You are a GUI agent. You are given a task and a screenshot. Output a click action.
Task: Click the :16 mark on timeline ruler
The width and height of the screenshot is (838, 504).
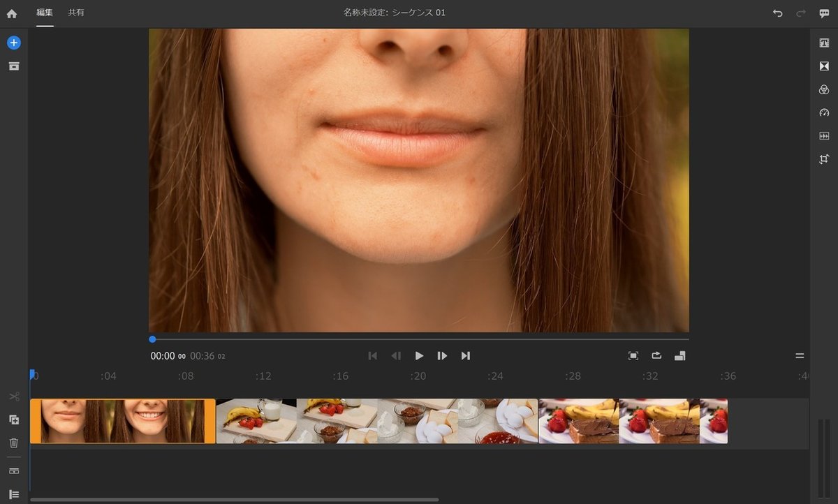point(341,376)
